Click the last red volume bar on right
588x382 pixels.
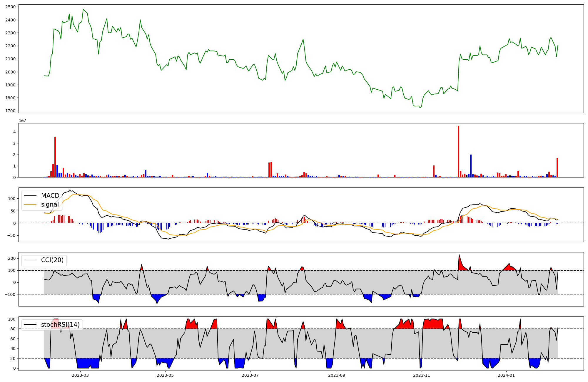click(x=557, y=167)
